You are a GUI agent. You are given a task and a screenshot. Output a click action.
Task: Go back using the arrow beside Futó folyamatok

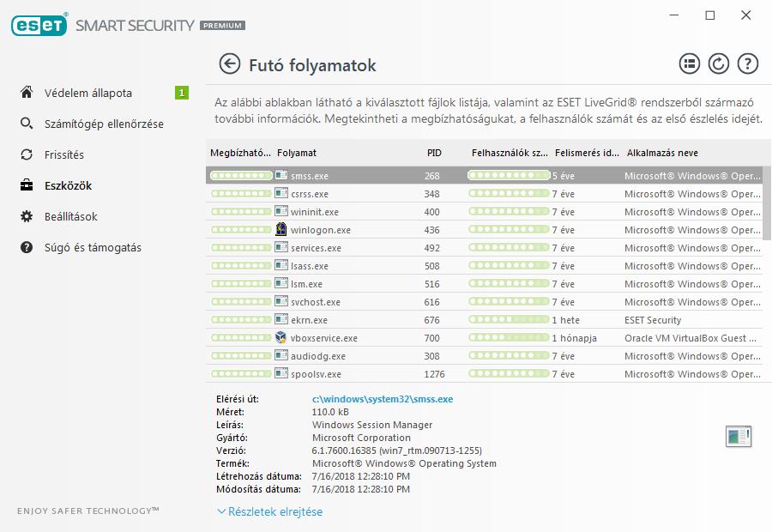pyautogui.click(x=229, y=64)
